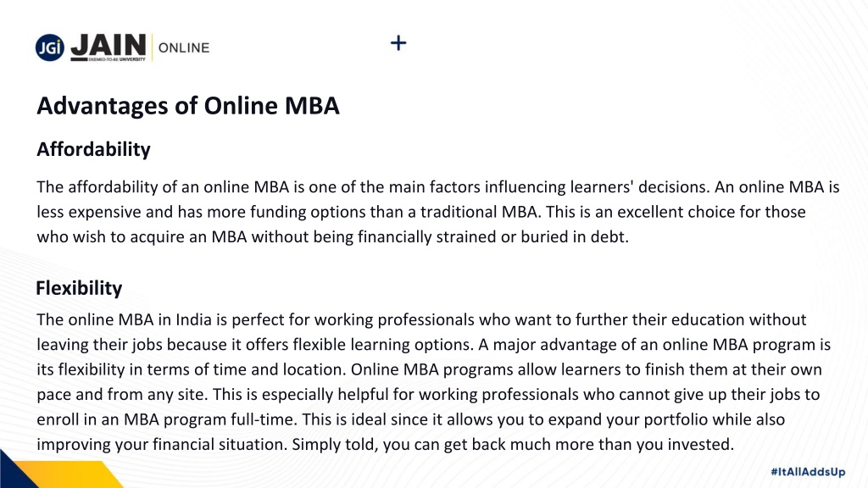Click the line starting 'its flexibility in terms'
The width and height of the screenshot is (868, 488).
point(429,369)
